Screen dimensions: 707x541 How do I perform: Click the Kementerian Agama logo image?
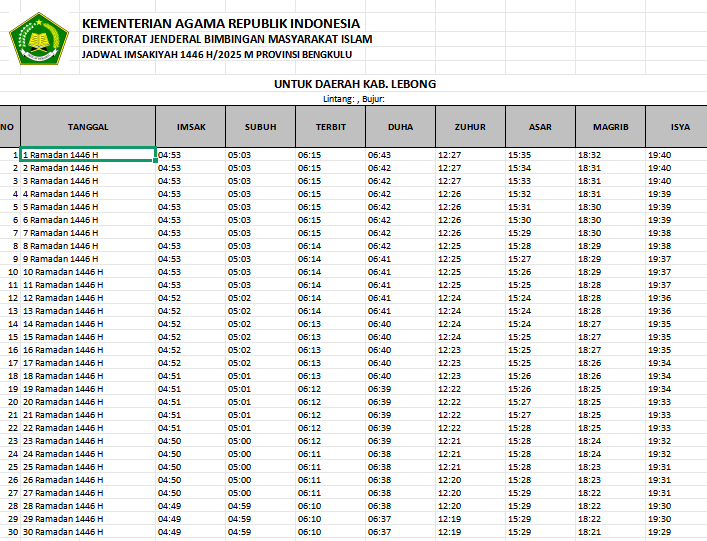pyautogui.click(x=39, y=38)
